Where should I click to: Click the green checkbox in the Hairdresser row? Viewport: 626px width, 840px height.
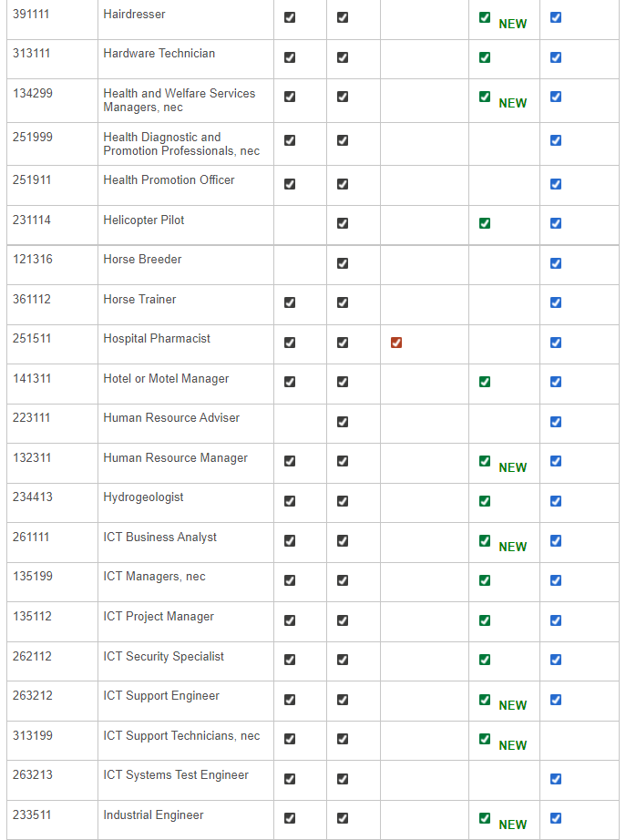click(x=485, y=17)
